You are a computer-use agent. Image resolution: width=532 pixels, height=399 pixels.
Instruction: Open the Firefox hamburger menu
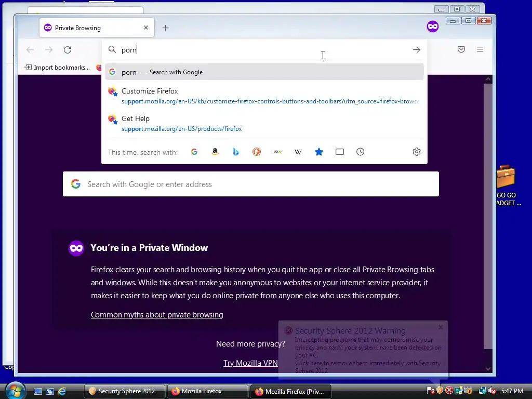click(x=480, y=49)
